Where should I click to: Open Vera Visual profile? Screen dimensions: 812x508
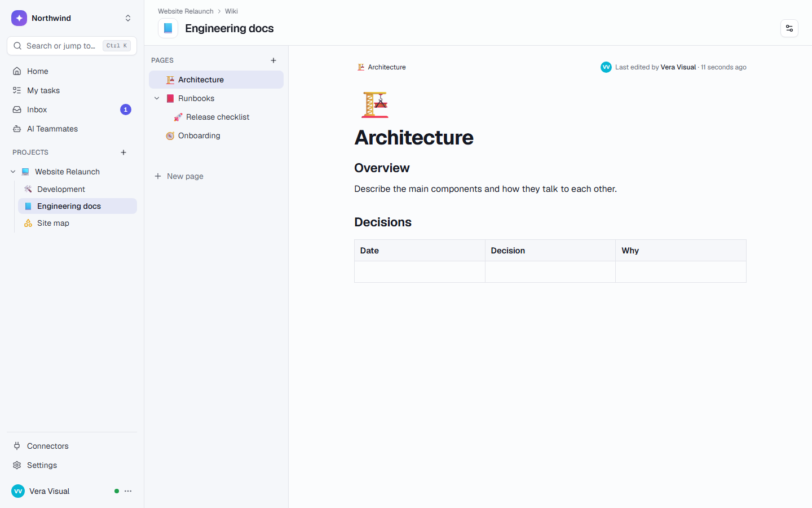click(50, 491)
